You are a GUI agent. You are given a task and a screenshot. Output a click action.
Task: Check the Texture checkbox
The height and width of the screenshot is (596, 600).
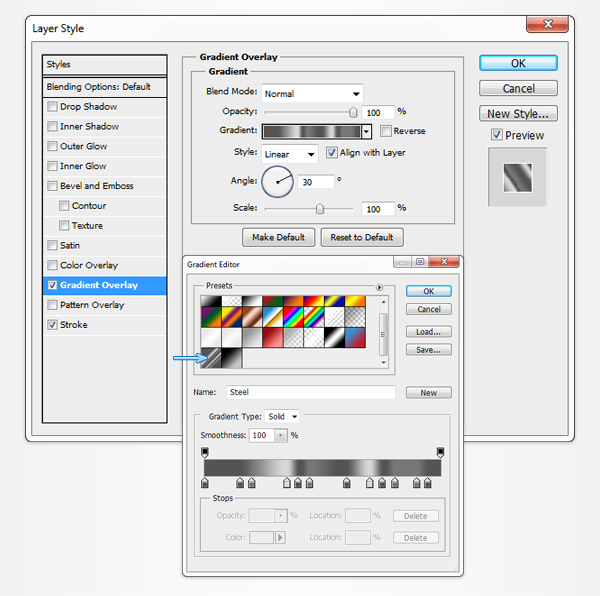[64, 226]
